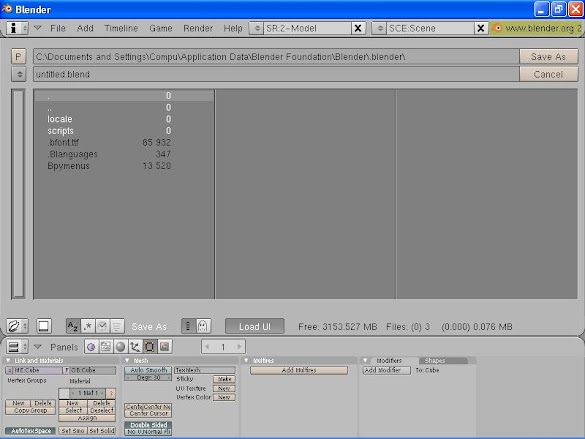Delete SR:2-Model screen with X

coord(357,28)
